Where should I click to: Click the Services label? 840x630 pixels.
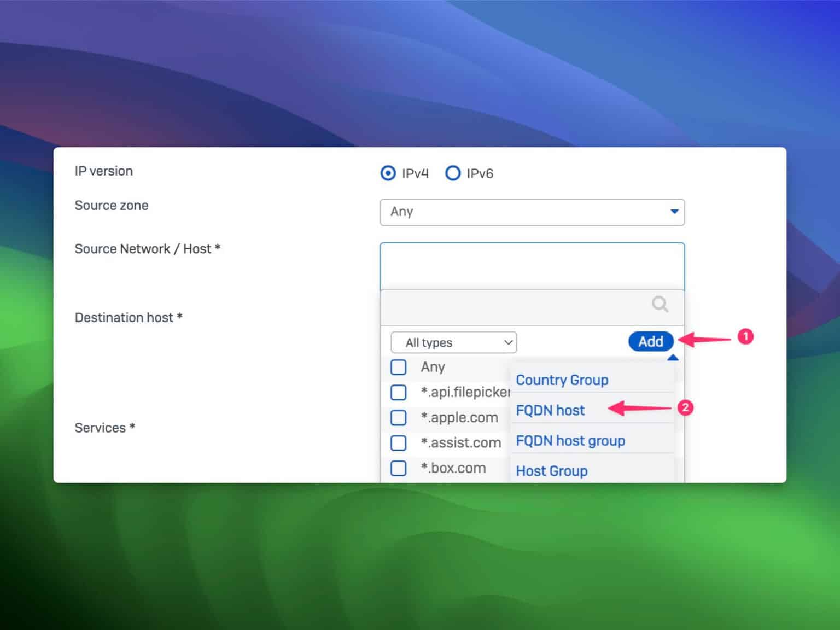point(104,428)
